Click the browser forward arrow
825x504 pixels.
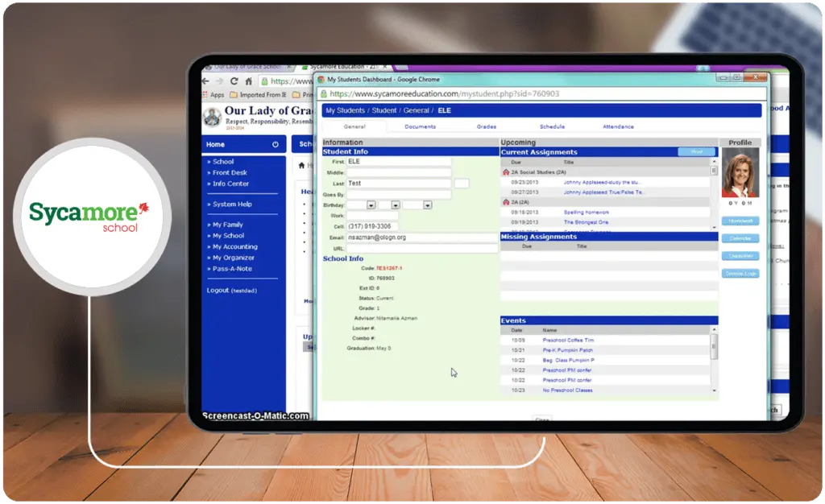click(219, 81)
